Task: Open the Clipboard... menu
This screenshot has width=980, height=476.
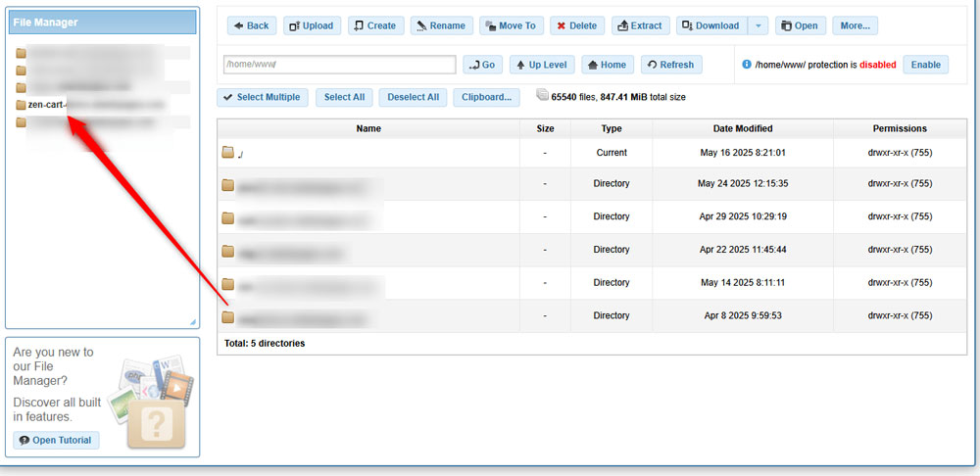Action: click(x=486, y=97)
